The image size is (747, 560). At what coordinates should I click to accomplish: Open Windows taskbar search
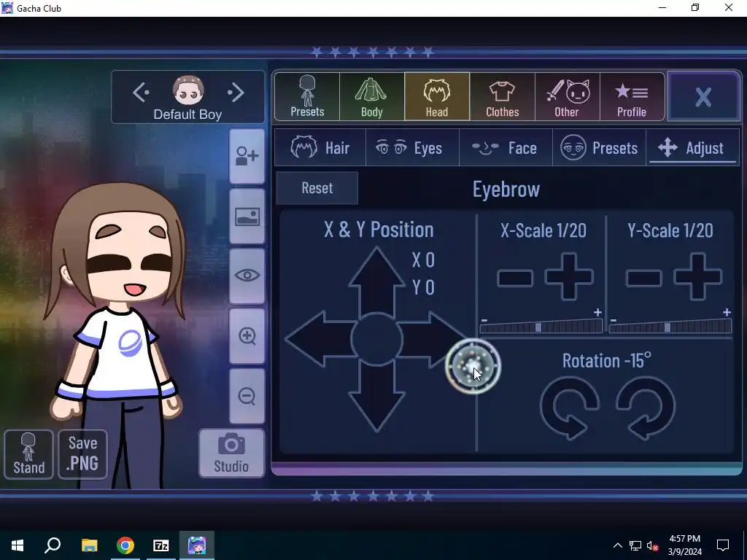pos(53,545)
